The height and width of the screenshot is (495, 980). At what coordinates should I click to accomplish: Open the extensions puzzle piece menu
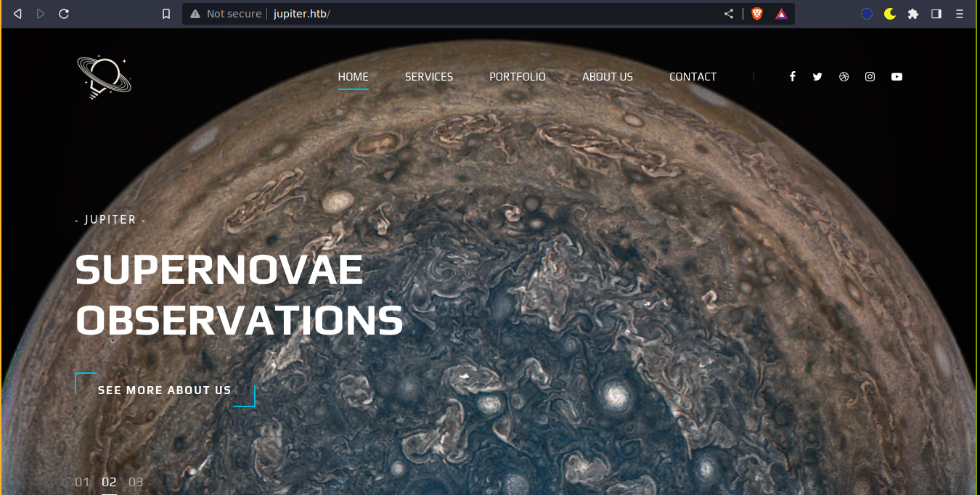coord(913,14)
